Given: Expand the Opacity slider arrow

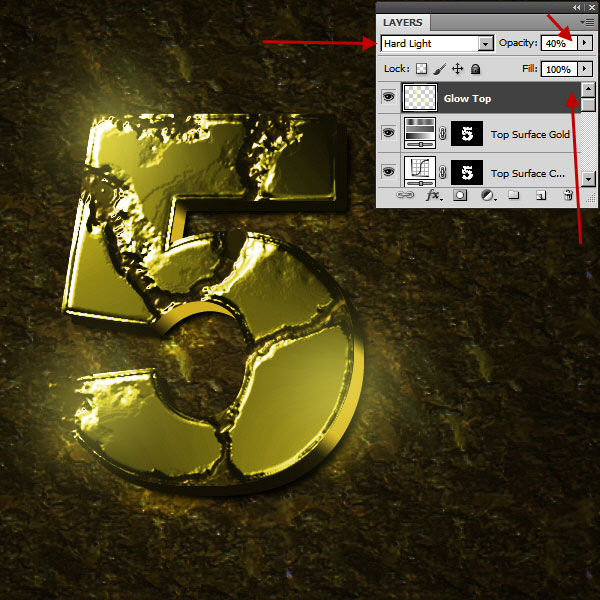Looking at the screenshot, I should click(x=585, y=44).
